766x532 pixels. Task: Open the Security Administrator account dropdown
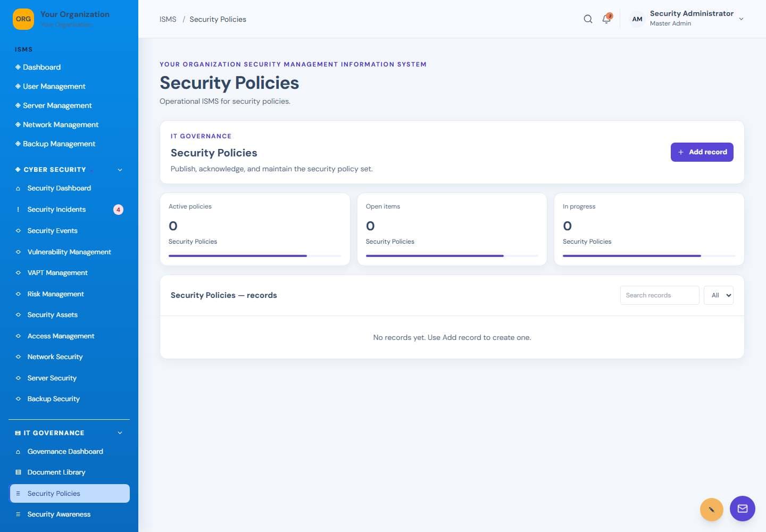coord(687,19)
